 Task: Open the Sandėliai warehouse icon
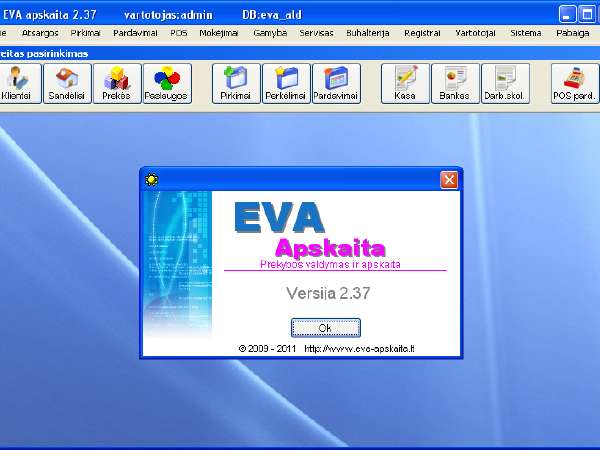(67, 84)
